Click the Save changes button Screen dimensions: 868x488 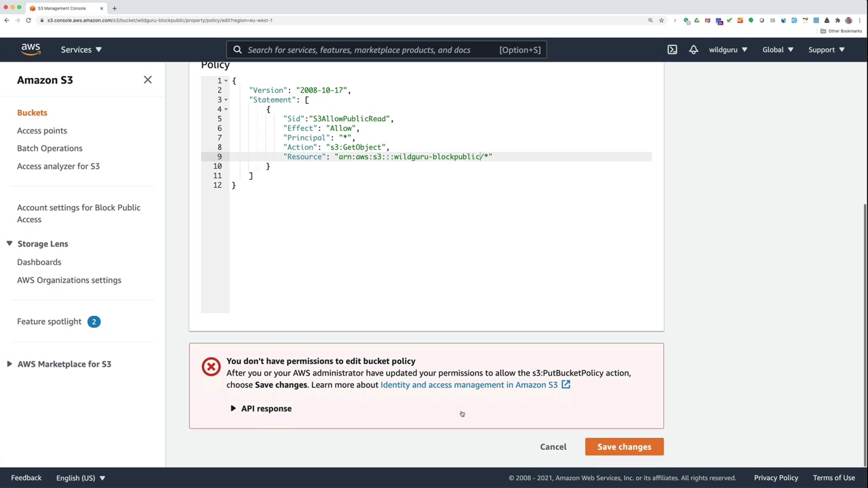tap(625, 447)
